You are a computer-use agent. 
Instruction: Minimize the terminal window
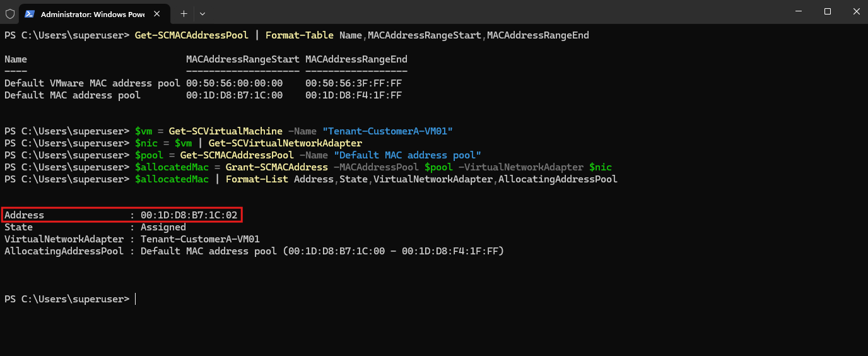click(799, 11)
